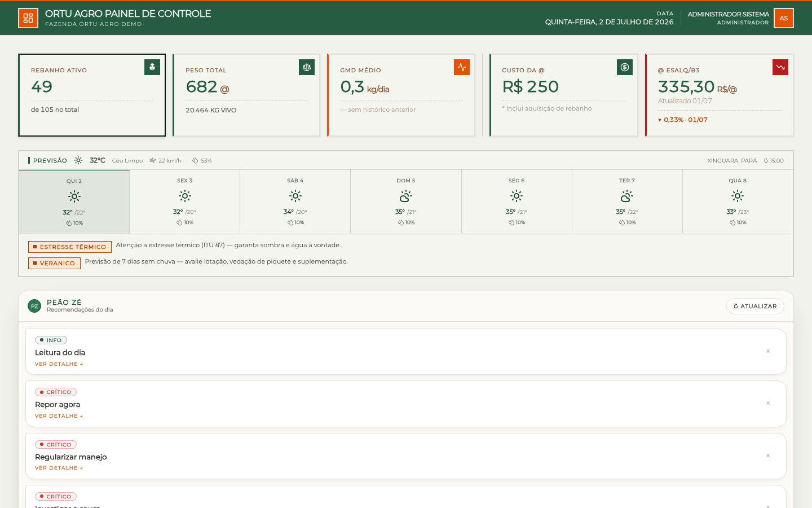Click 'Administrador Sistema' user name

click(x=728, y=14)
